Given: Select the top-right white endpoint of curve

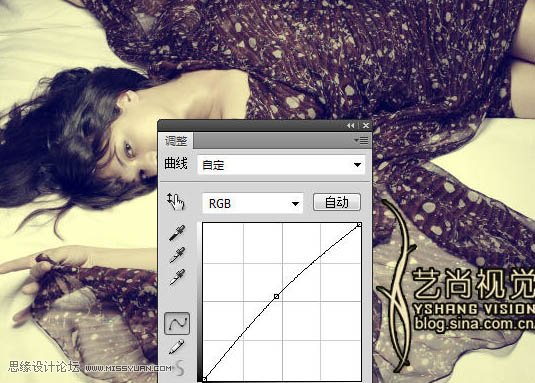Looking at the screenshot, I should (359, 224).
